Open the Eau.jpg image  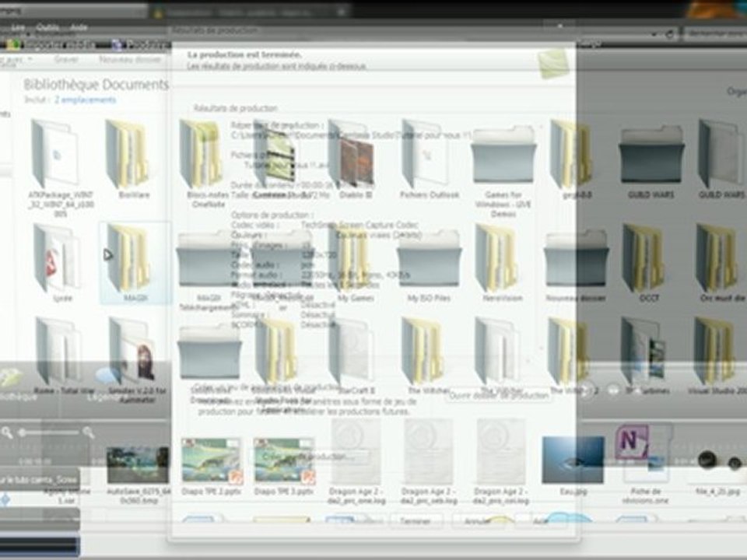click(573, 464)
